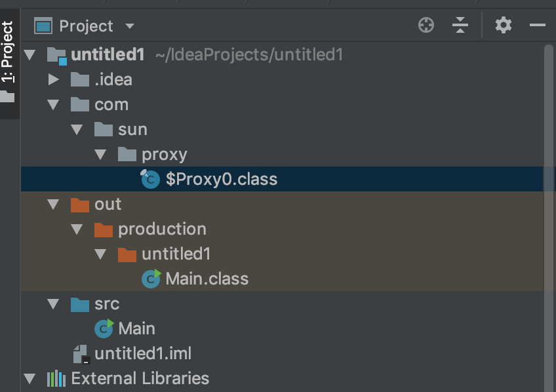Click the locate/select opened file crosshair icon
Screen dimensions: 556x392
(x=426, y=26)
